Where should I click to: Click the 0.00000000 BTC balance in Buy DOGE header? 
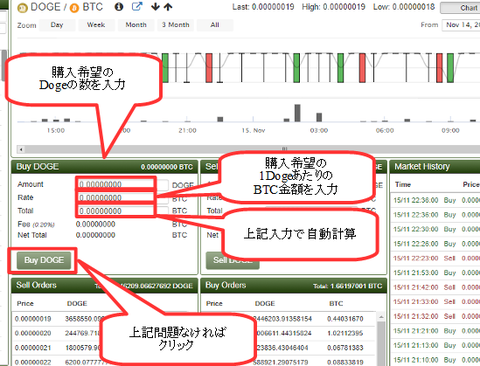pyautogui.click(x=167, y=167)
